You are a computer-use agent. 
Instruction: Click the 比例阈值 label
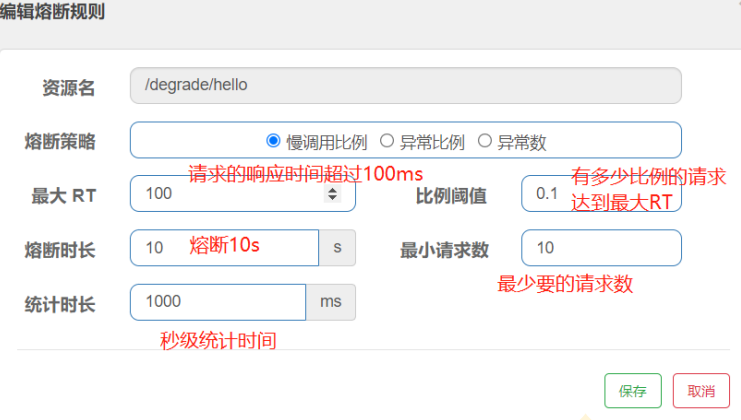pyautogui.click(x=451, y=195)
